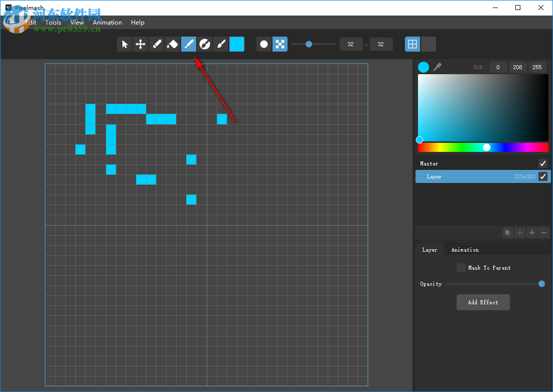Toggle the grid display icon
The height and width of the screenshot is (392, 553).
412,44
